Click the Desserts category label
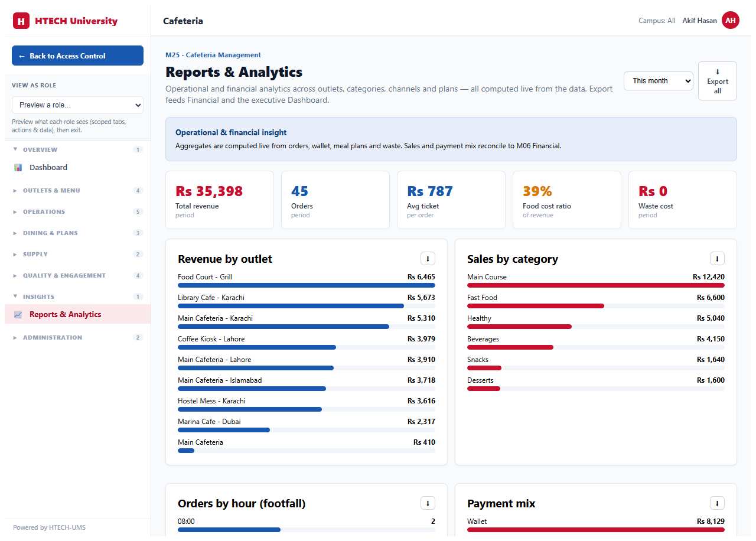The width and height of the screenshot is (756, 541). click(x=480, y=380)
